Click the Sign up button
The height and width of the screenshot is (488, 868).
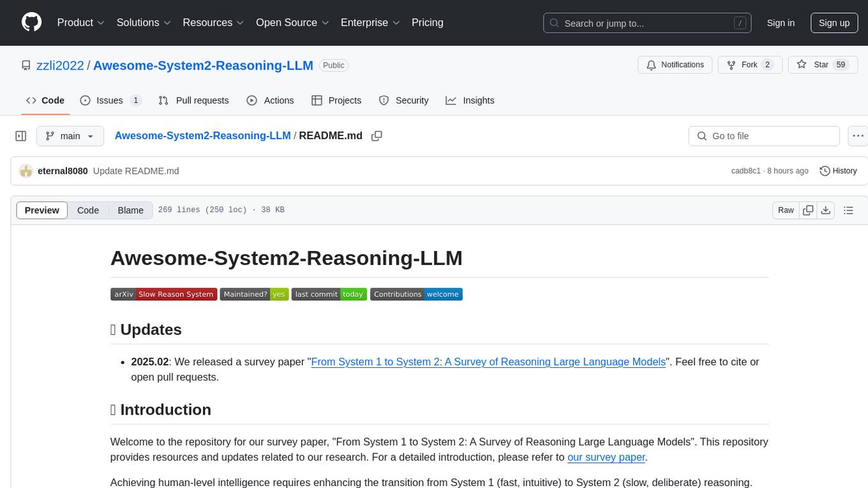pos(834,22)
